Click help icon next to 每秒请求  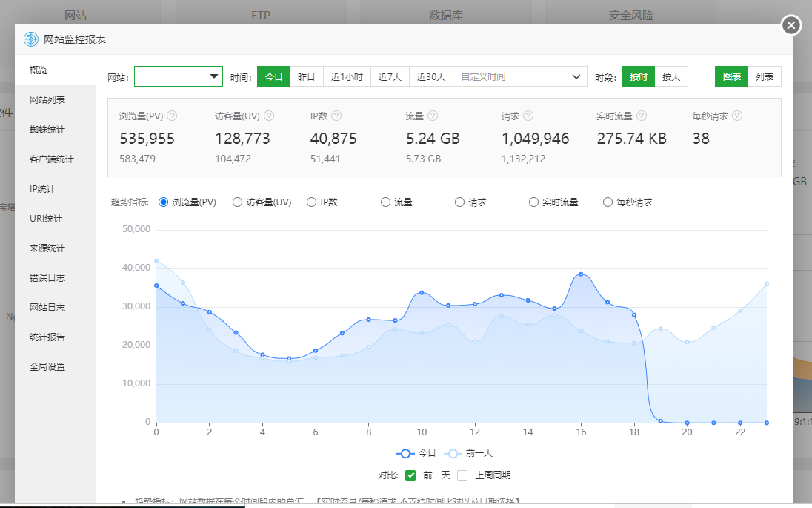[x=737, y=116]
